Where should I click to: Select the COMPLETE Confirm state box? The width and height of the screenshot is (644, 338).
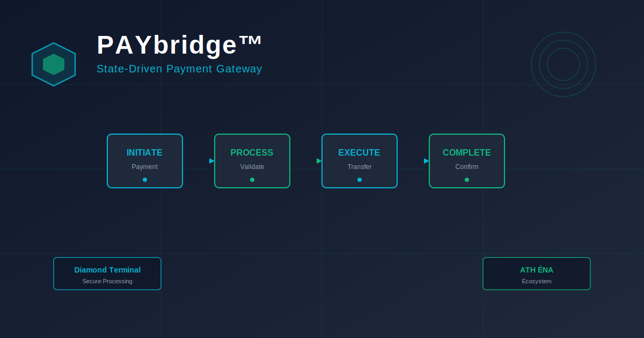[x=467, y=161]
